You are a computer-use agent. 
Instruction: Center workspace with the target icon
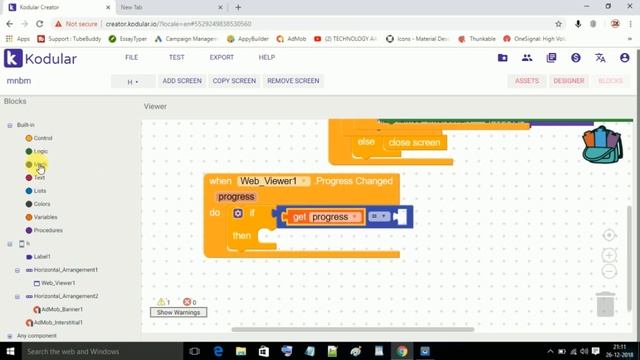(x=609, y=236)
